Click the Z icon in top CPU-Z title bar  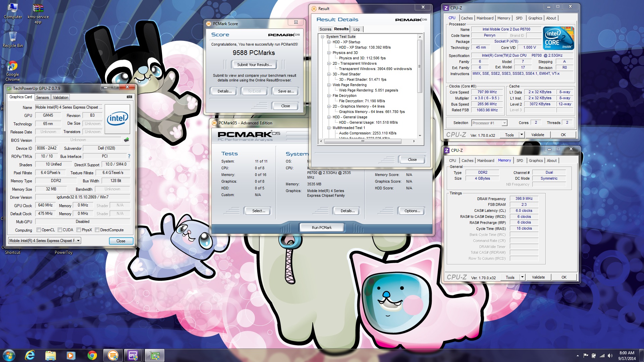[446, 8]
